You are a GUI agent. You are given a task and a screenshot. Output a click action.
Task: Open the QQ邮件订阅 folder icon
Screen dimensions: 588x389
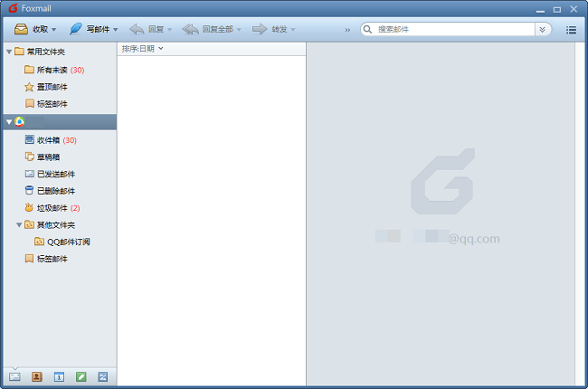(x=39, y=242)
